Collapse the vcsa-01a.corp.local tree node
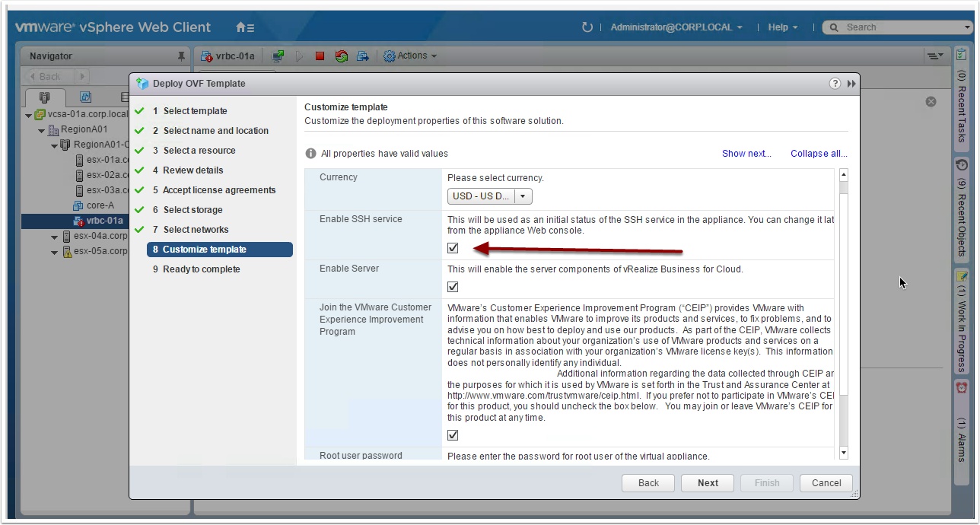The image size is (980, 525). point(29,115)
